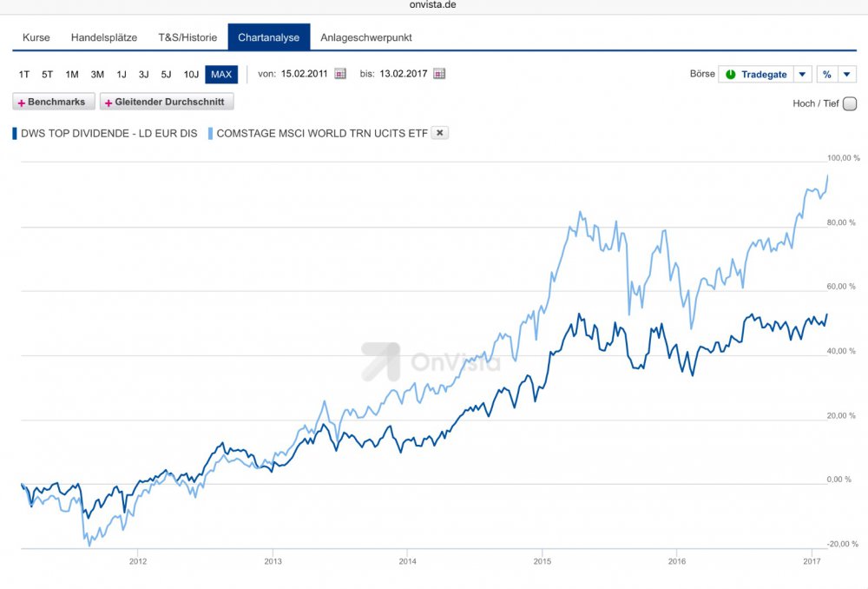Open the Kurse tab
Image resolution: width=868 pixels, height=589 pixels.
pyautogui.click(x=36, y=37)
